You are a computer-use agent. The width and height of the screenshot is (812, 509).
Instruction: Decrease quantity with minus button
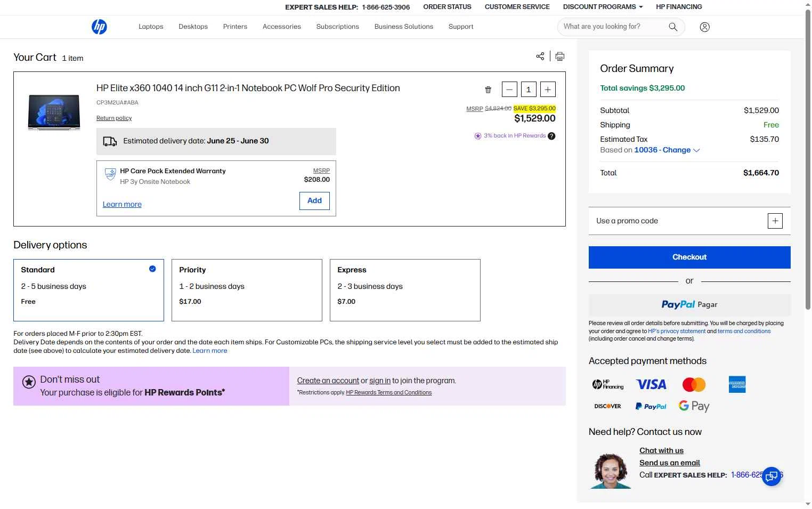point(509,90)
